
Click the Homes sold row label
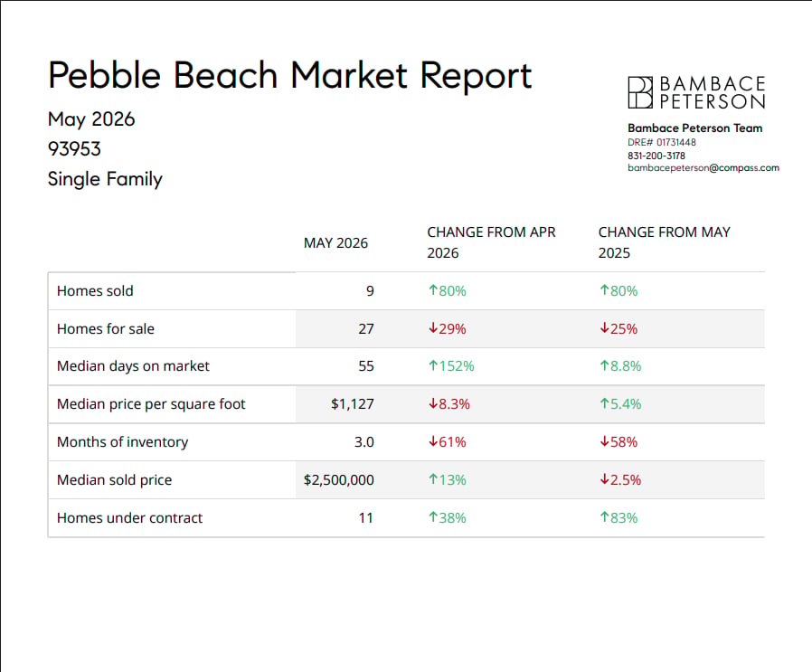coord(95,290)
